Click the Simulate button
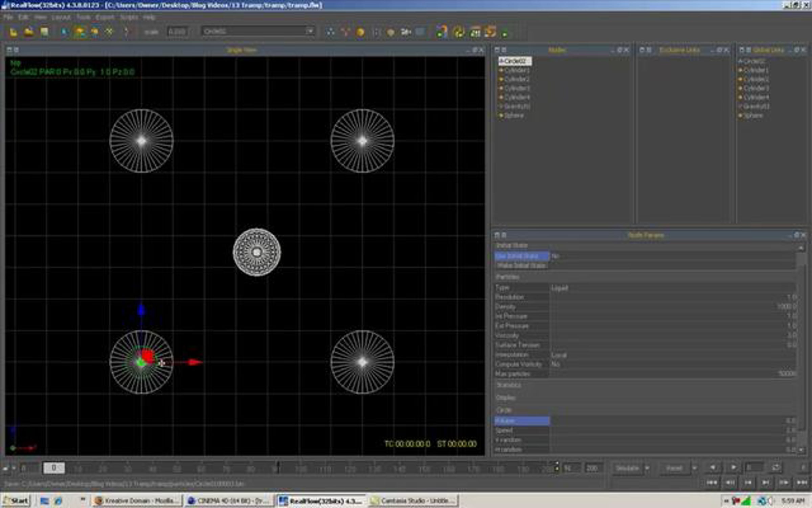Image resolution: width=812 pixels, height=508 pixels. coord(628,468)
